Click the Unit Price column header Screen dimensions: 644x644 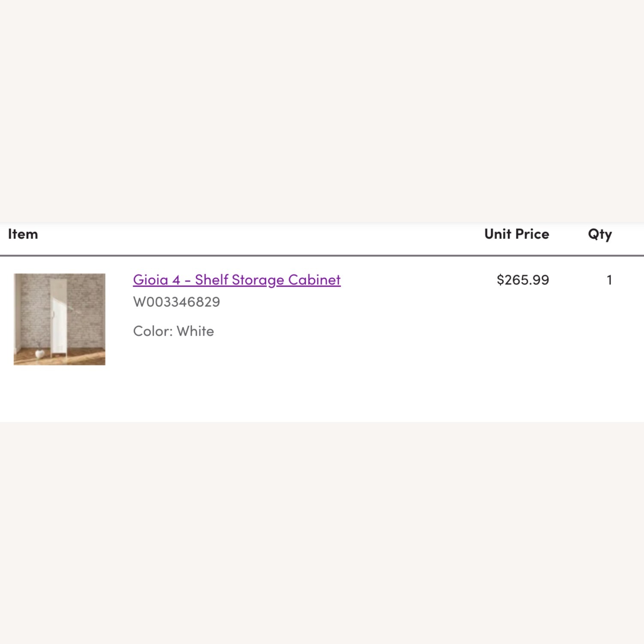point(516,234)
